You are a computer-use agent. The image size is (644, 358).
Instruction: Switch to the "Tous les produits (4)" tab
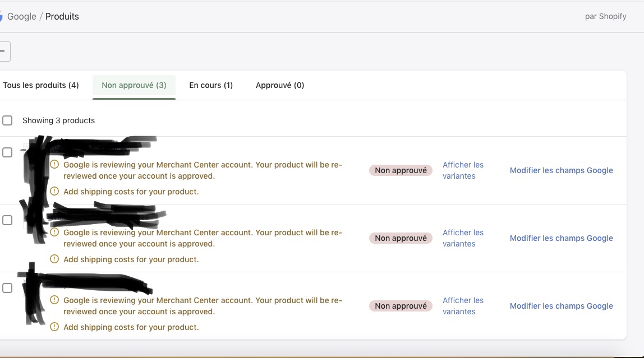[x=41, y=85]
